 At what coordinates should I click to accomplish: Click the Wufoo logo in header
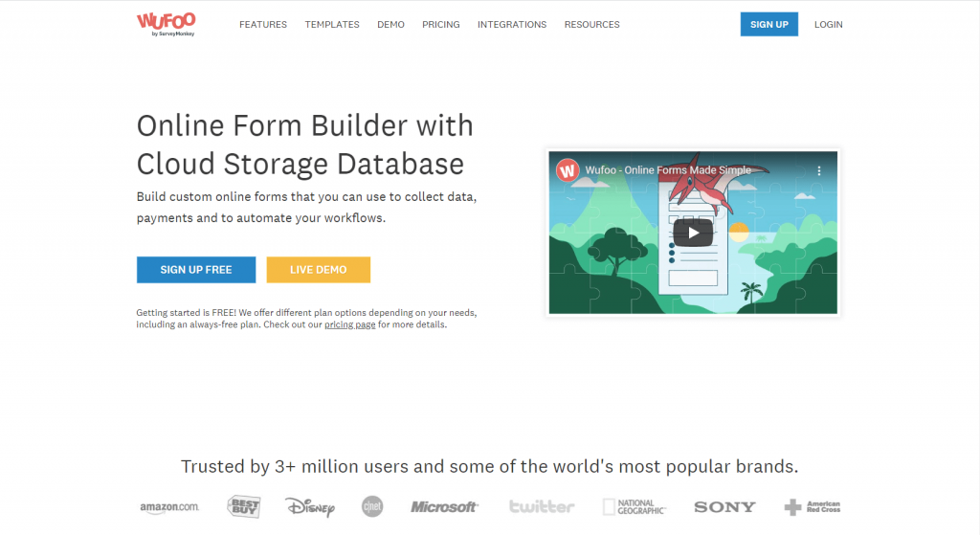[167, 24]
